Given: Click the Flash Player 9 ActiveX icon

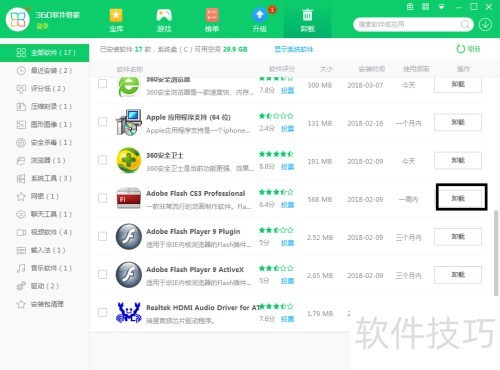Looking at the screenshot, I should (x=129, y=275).
